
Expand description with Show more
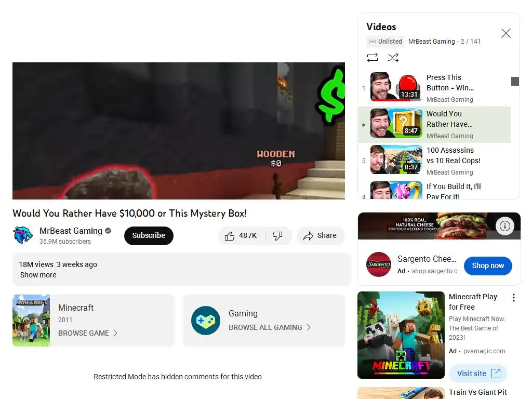point(38,275)
